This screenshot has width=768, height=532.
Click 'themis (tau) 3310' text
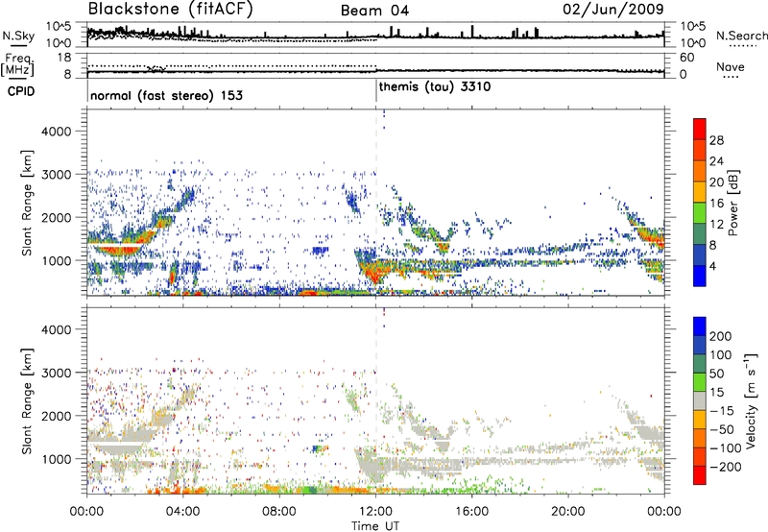(435, 87)
